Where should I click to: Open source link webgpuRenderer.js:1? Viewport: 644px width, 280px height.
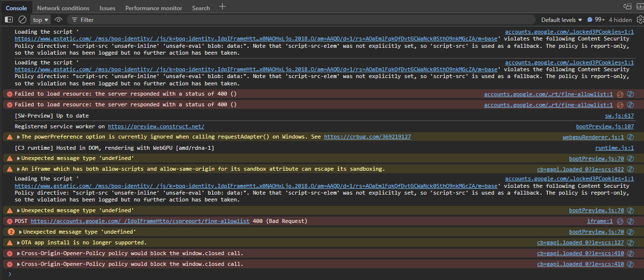pyautogui.click(x=593, y=137)
